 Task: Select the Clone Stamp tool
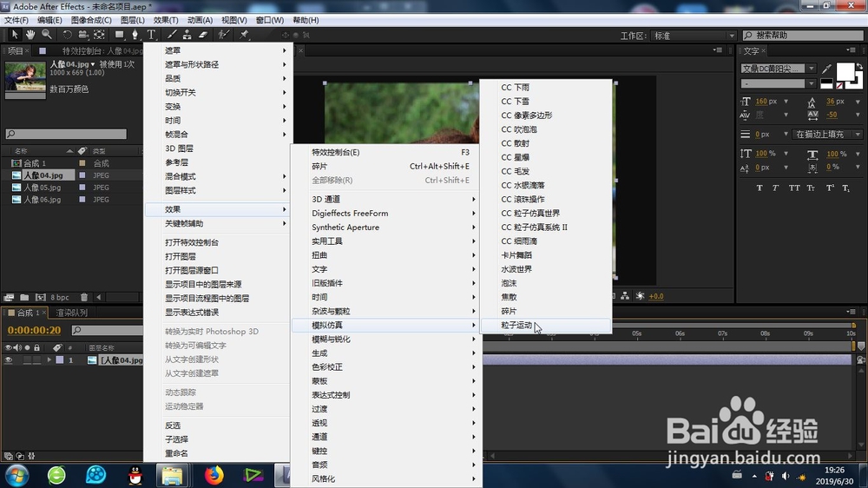[187, 35]
